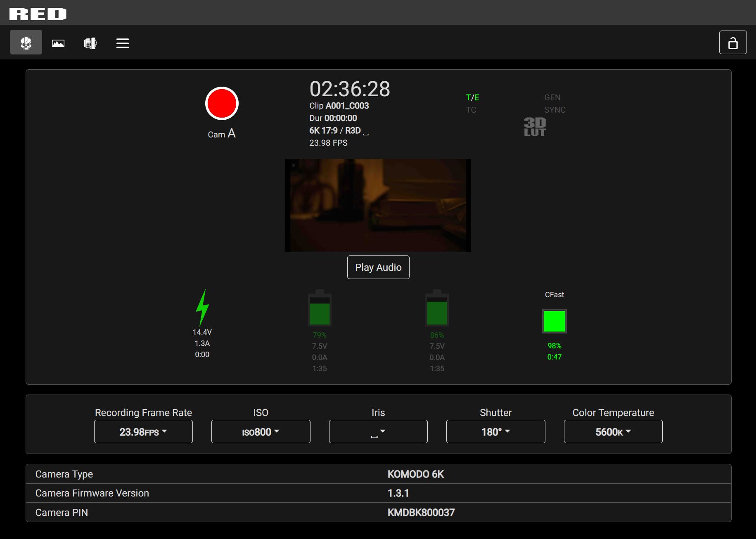Open the Color Temperature 5600K dropdown
Screen dimensions: 756x539
tap(613, 432)
